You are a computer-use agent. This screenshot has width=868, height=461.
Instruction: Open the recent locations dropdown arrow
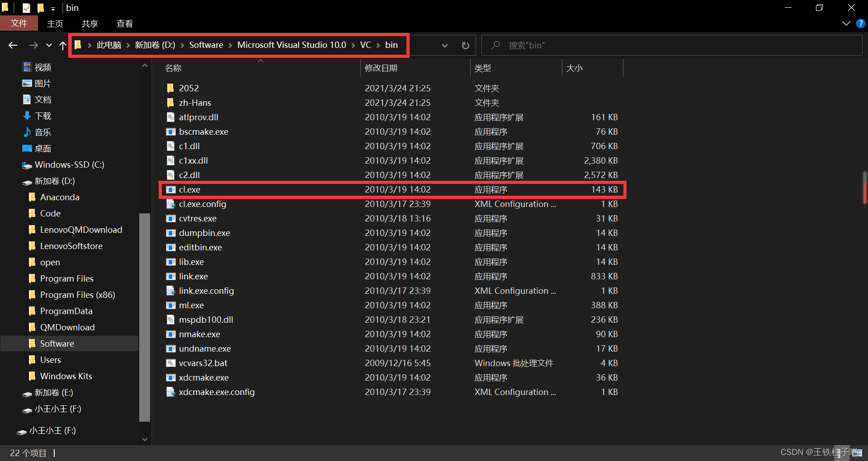coord(49,45)
